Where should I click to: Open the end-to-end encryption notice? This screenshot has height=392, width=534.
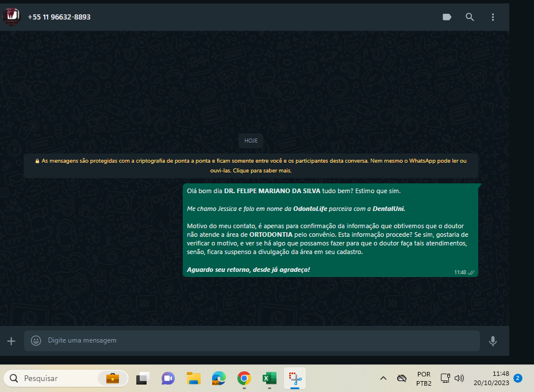tap(251, 166)
